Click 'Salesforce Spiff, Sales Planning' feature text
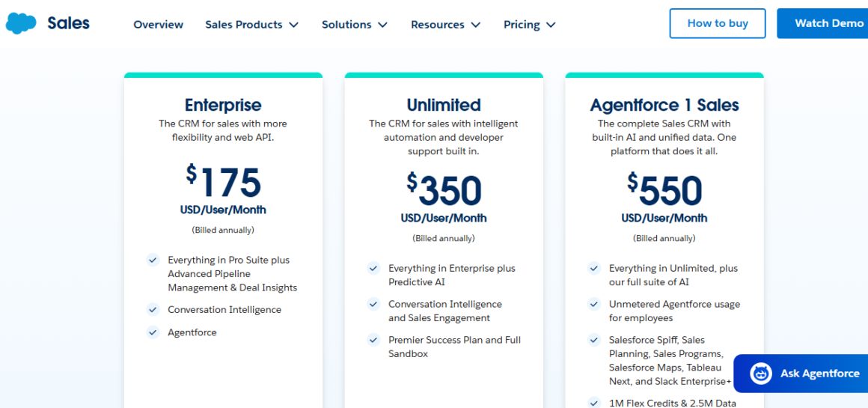 tap(670, 360)
